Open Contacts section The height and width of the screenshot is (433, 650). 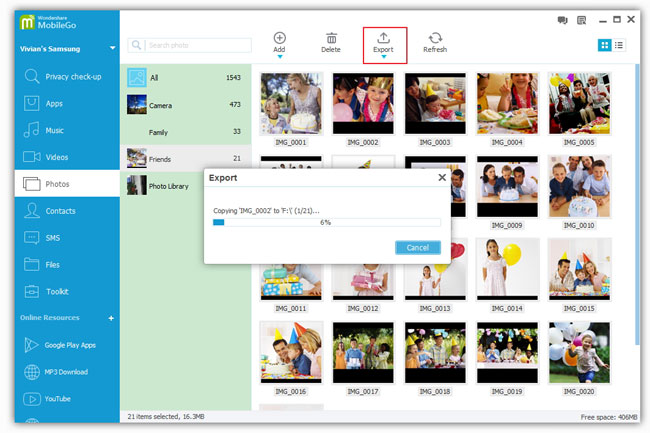pyautogui.click(x=67, y=211)
